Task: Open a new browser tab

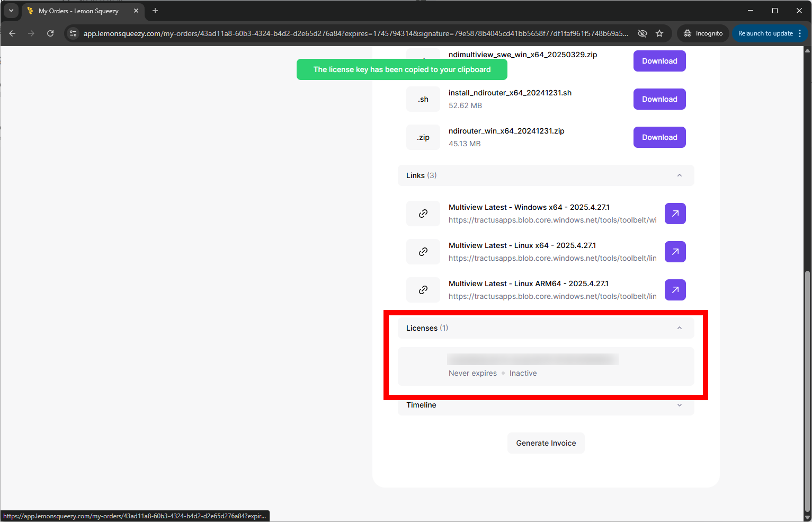Action: (155, 11)
